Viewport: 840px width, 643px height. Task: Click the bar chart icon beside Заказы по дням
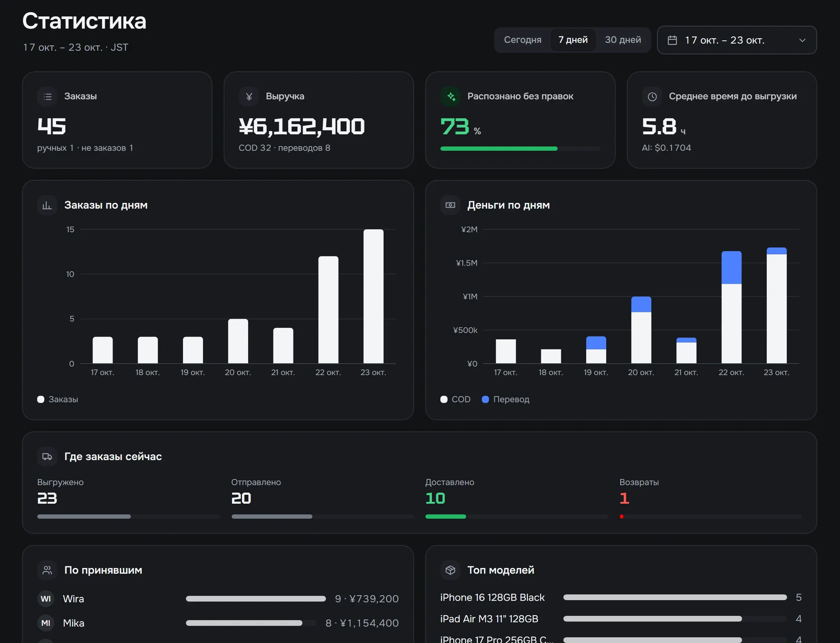coord(47,205)
